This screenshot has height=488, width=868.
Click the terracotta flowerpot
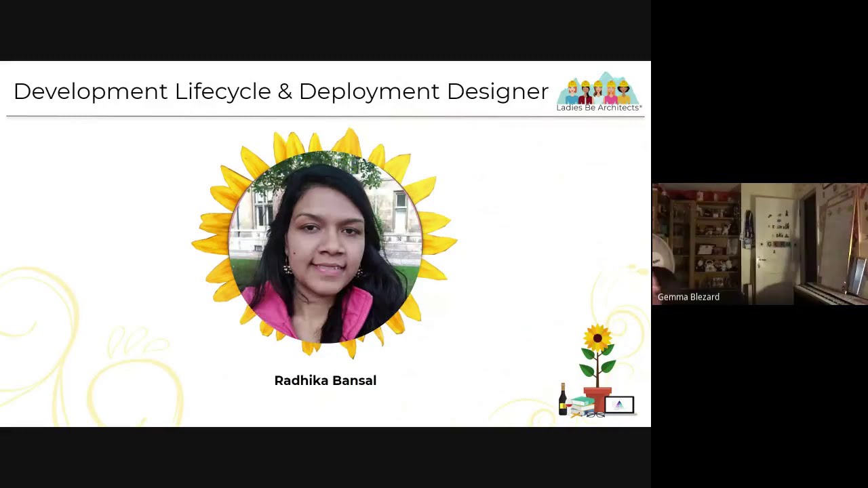pos(598,396)
